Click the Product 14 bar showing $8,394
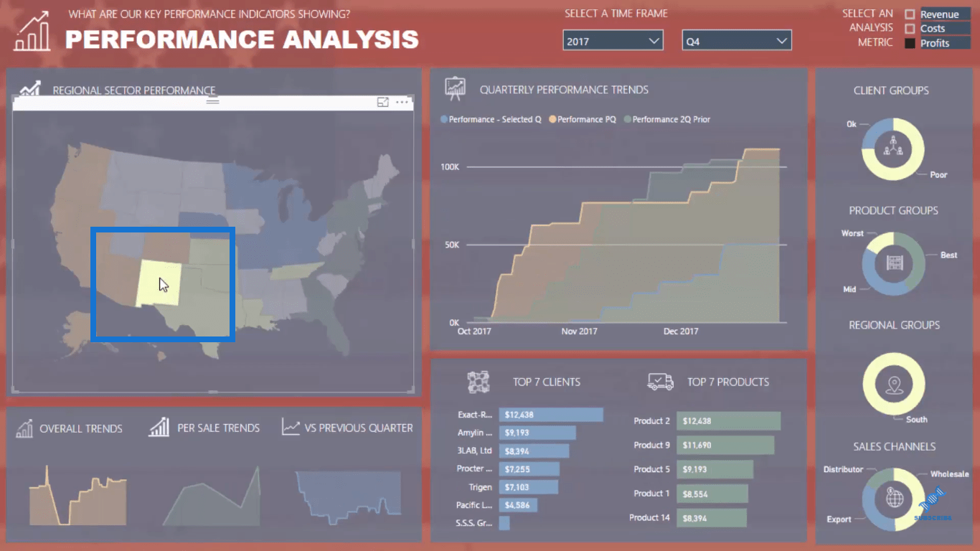The height and width of the screenshot is (551, 980). pyautogui.click(x=712, y=517)
